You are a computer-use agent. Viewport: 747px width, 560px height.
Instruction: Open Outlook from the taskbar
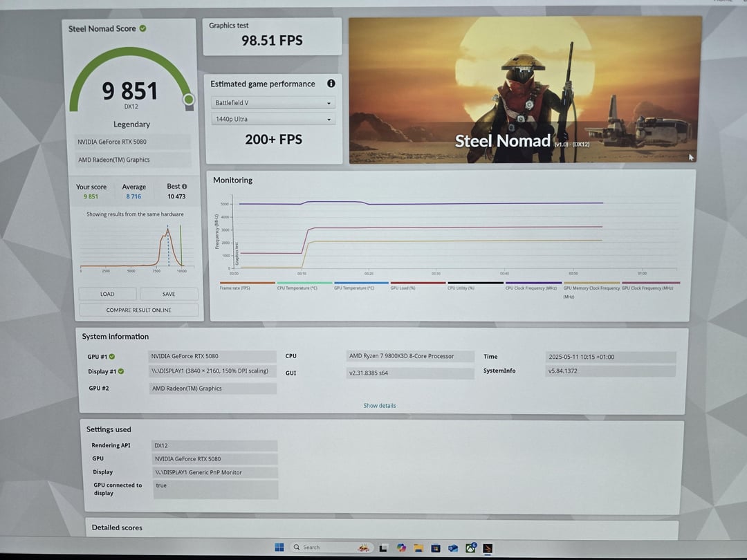tap(452, 548)
